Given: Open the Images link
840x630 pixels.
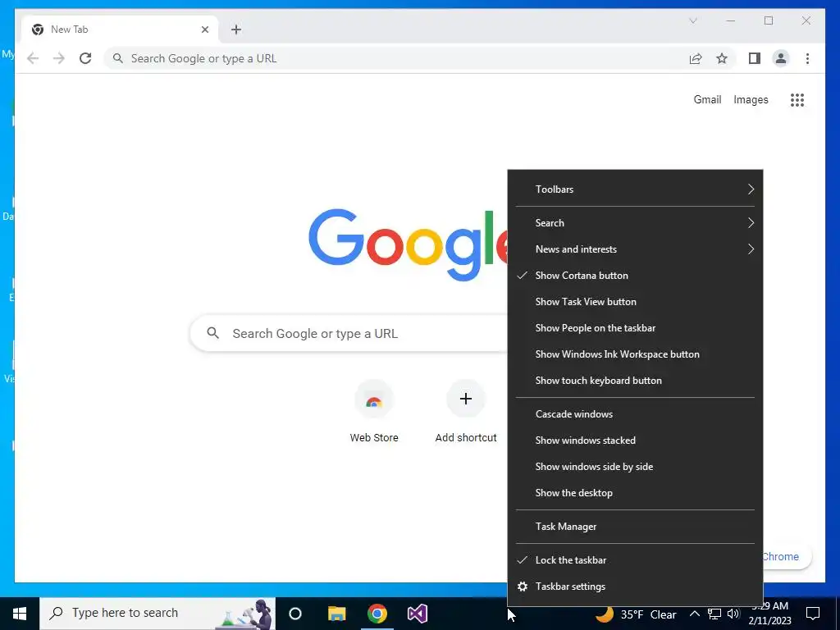Looking at the screenshot, I should [751, 99].
